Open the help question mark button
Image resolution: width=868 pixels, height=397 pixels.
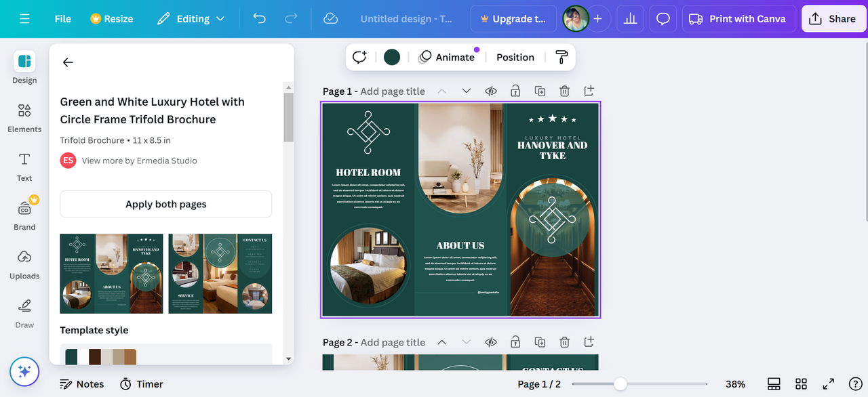854,384
